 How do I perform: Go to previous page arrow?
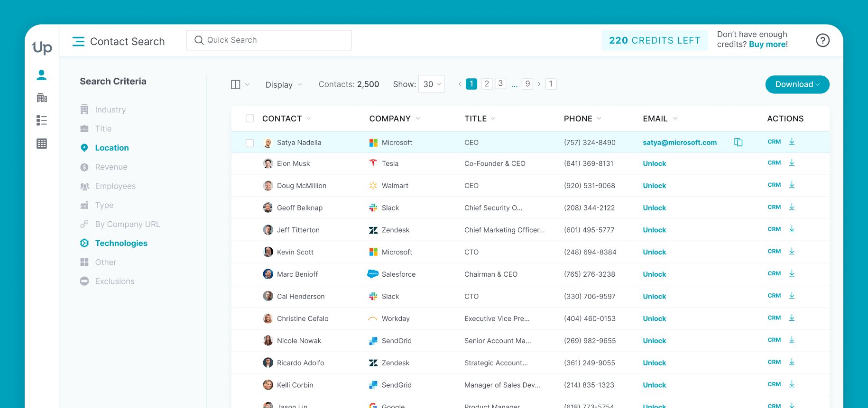coord(460,84)
